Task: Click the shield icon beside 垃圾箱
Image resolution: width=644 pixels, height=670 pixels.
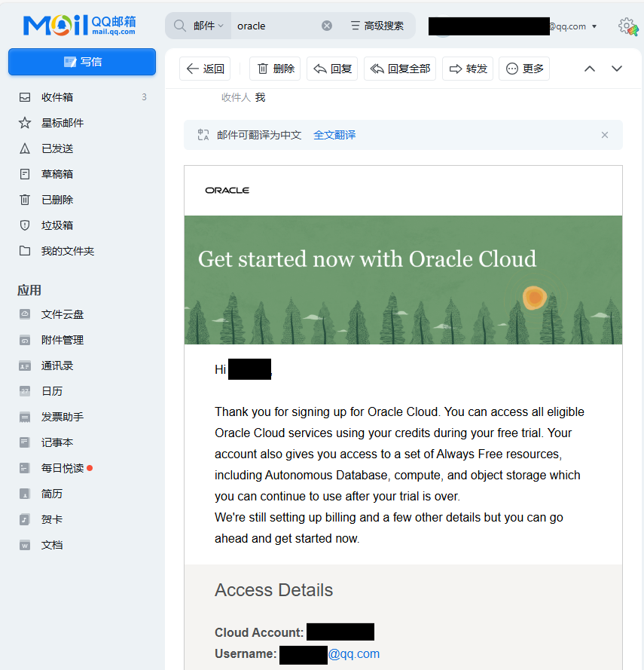Action: (25, 225)
